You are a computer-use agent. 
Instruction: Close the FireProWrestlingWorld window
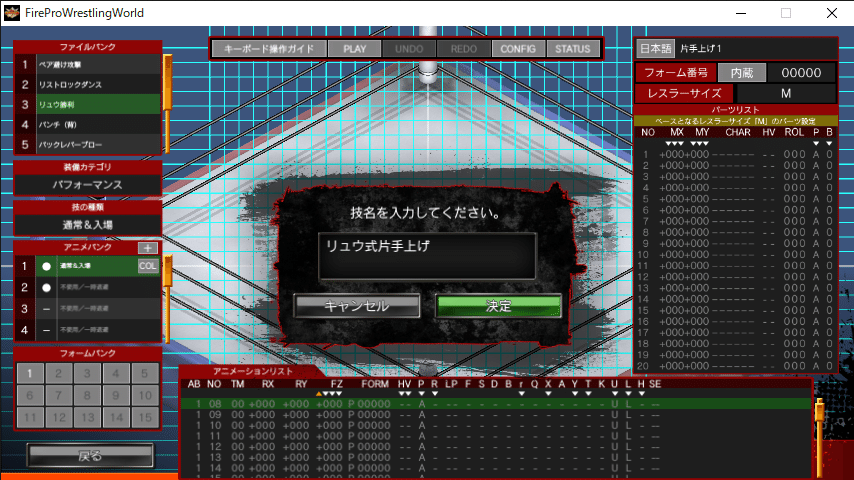(832, 13)
